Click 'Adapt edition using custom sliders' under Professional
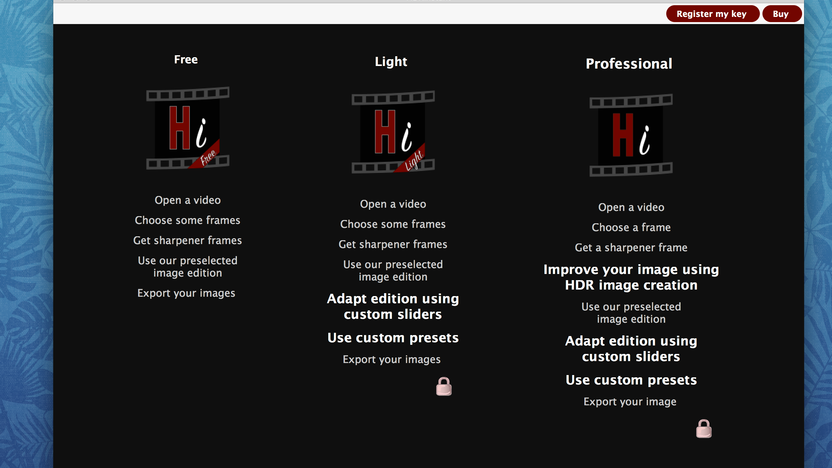Image resolution: width=832 pixels, height=468 pixels. point(631,349)
